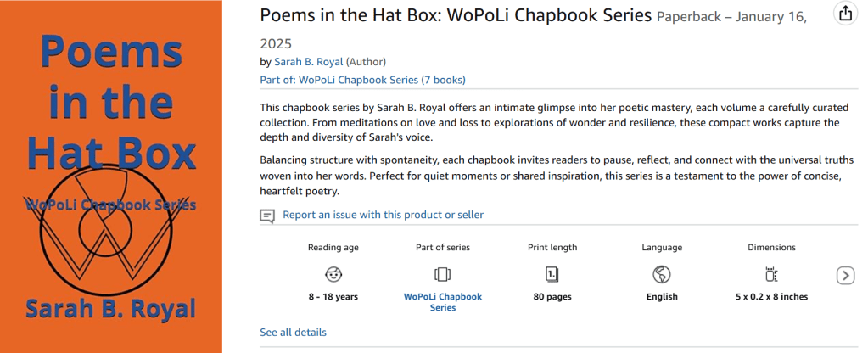
Task: Click the Dimensions ruler icon
Action: tap(771, 274)
